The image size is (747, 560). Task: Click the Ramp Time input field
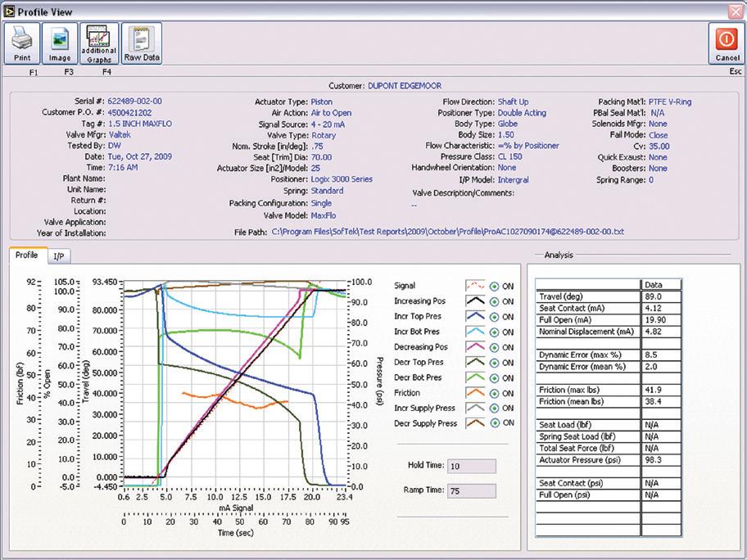pos(473,491)
